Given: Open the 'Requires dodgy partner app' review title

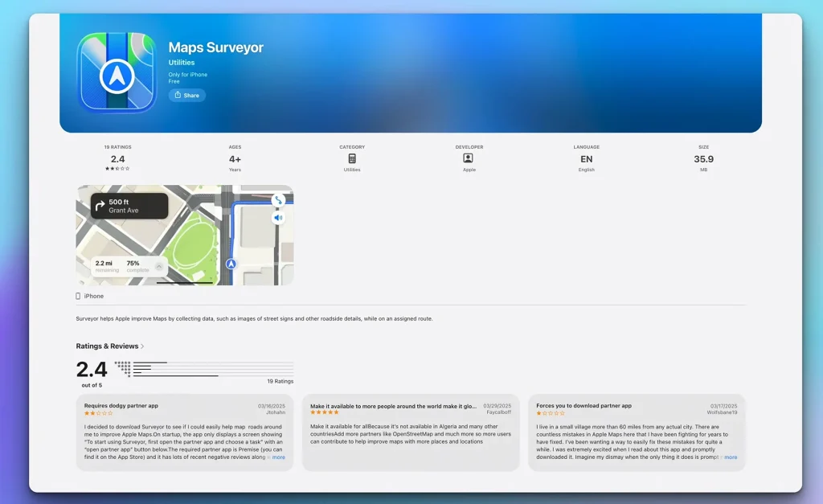Looking at the screenshot, I should pyautogui.click(x=121, y=406).
